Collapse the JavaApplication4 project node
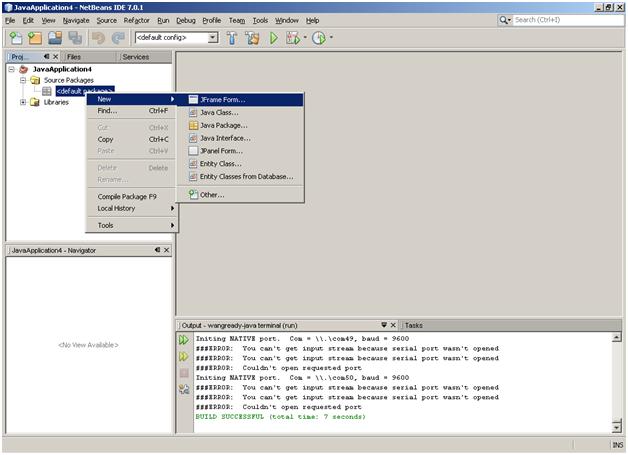Screen dimensions: 628x455 tap(12, 69)
